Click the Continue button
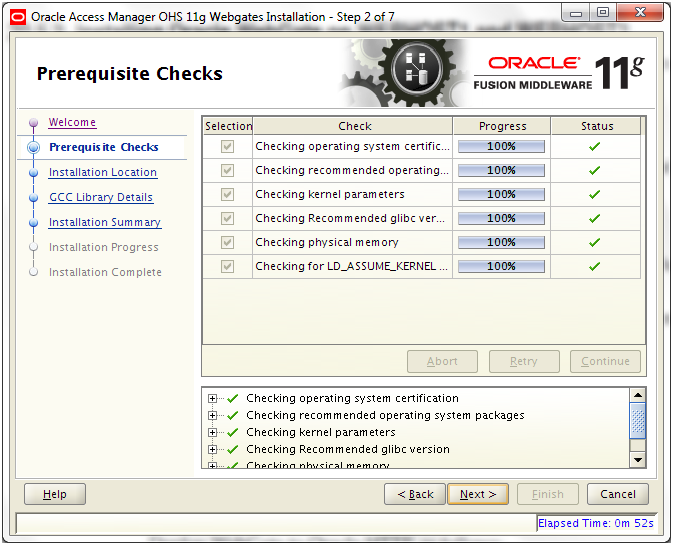 (606, 362)
